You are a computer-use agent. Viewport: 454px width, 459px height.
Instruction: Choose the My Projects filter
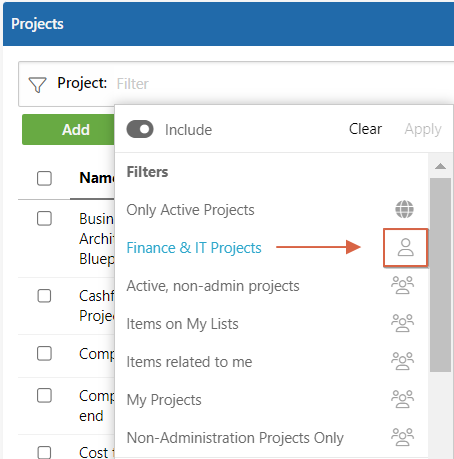[x=164, y=400]
